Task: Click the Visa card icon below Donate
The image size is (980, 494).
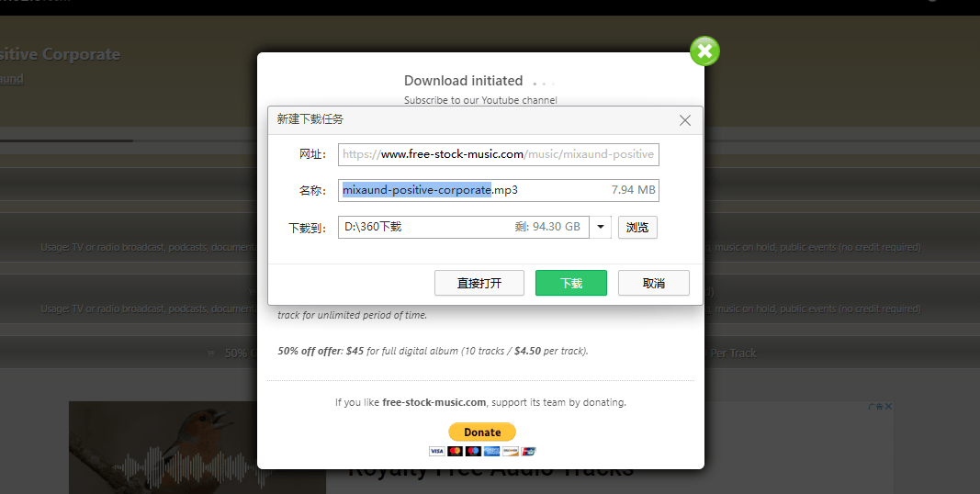Action: coord(436,451)
